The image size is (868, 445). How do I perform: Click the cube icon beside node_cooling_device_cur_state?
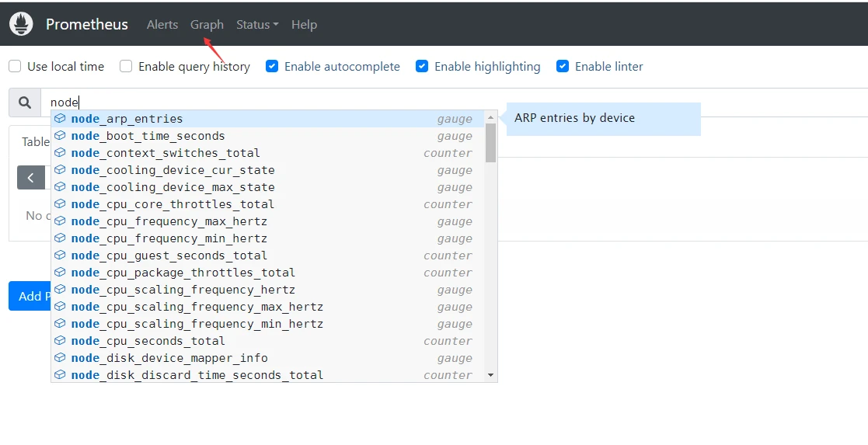pos(60,170)
